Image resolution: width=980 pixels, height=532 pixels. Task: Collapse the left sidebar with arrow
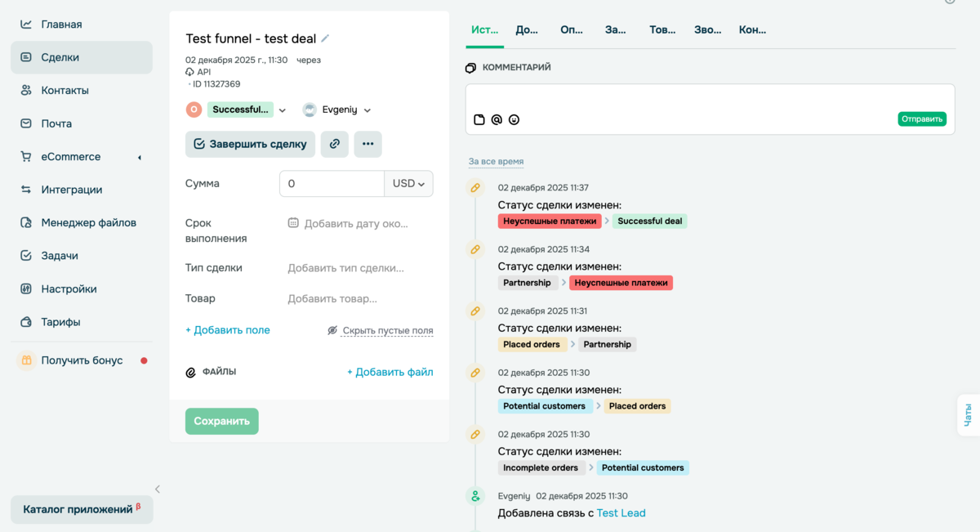point(158,490)
